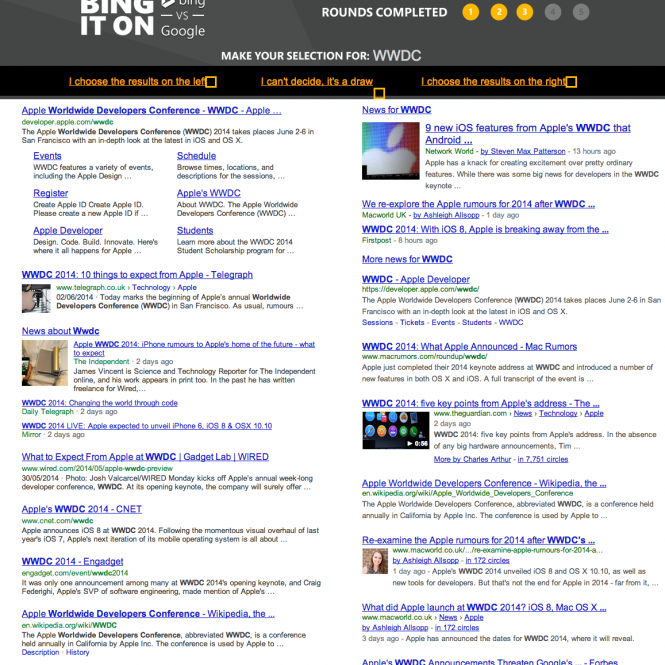Screen dimensions: 665x665
Task: Choose the results on the left
Action: coord(137,81)
